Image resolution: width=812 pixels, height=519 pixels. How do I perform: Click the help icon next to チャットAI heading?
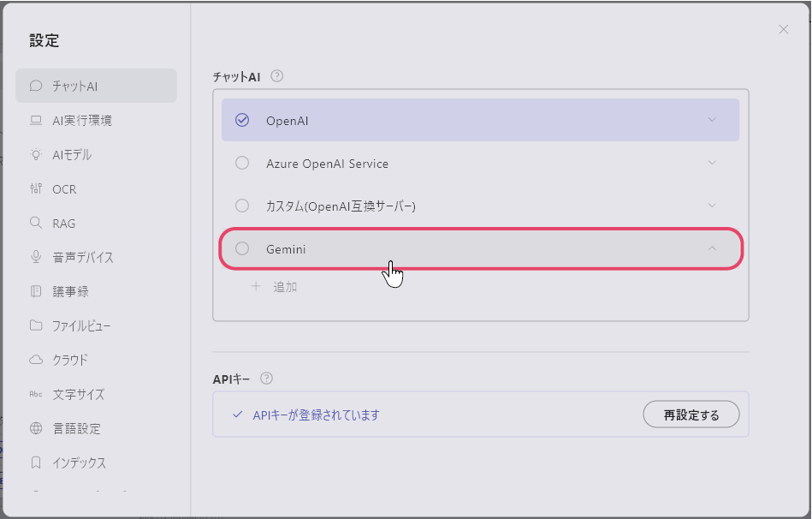pos(276,75)
